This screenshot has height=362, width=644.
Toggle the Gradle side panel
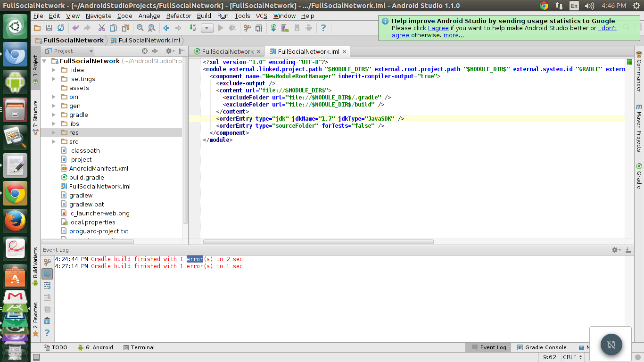click(639, 176)
